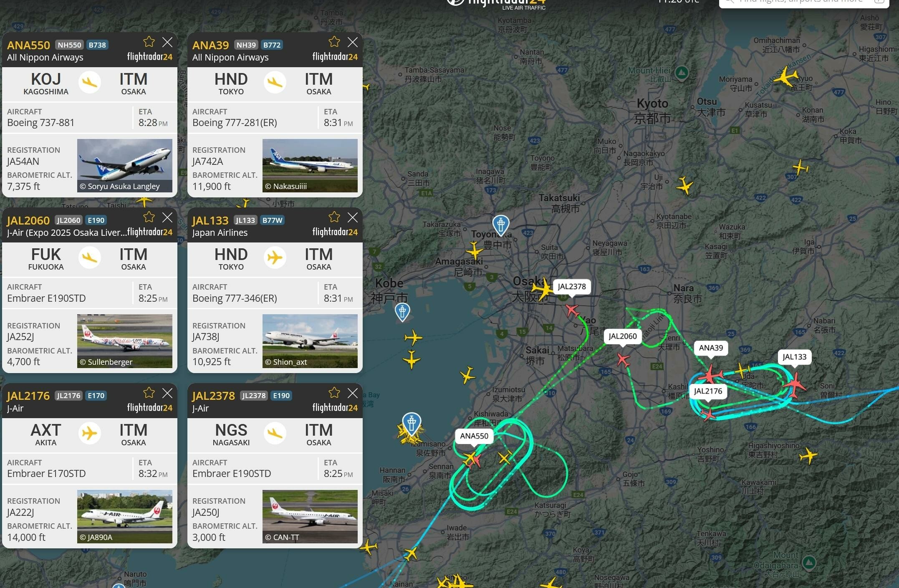Select the JAL2060 map label
The width and height of the screenshot is (899, 588).
coord(623,336)
